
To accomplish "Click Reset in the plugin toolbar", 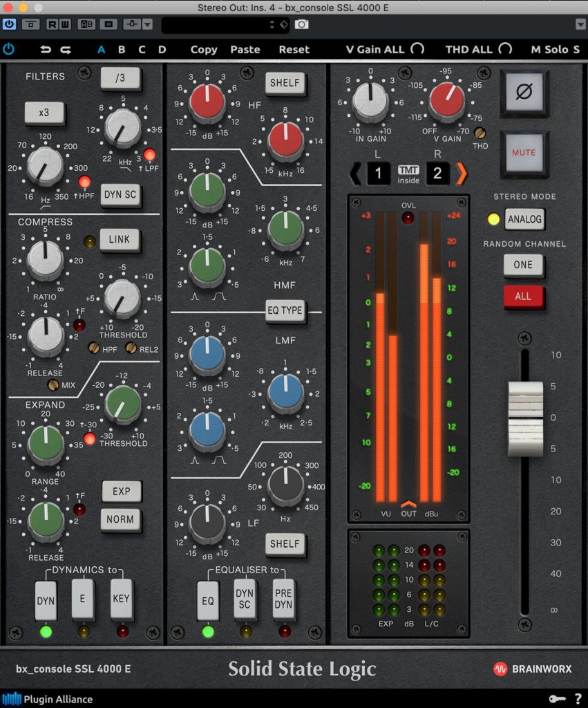I will pyautogui.click(x=294, y=49).
